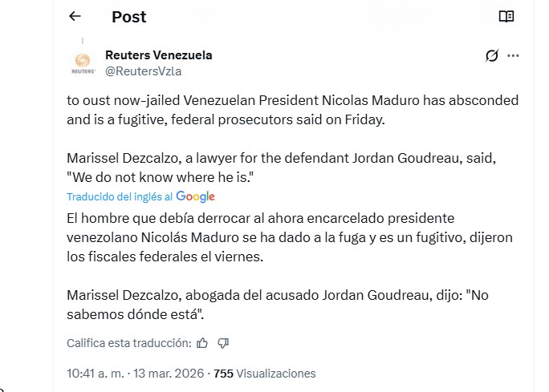Open the more options ellipsis menu
The width and height of the screenshot is (549, 392).
[514, 55]
